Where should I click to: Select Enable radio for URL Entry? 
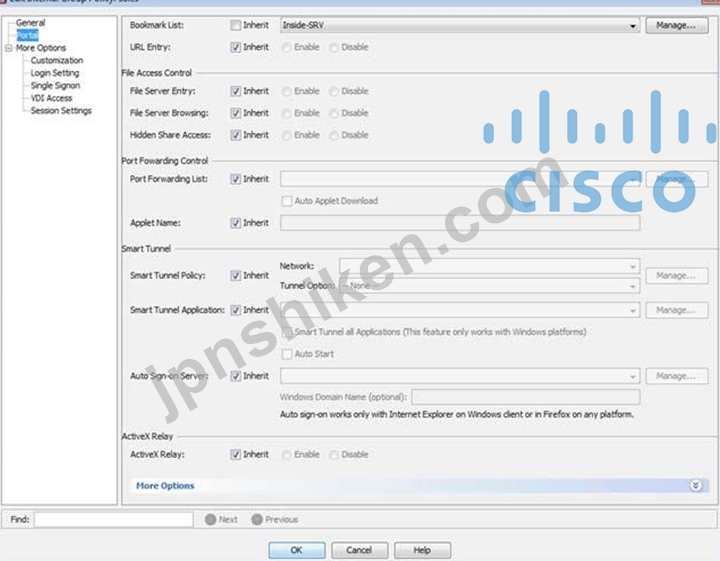[287, 47]
